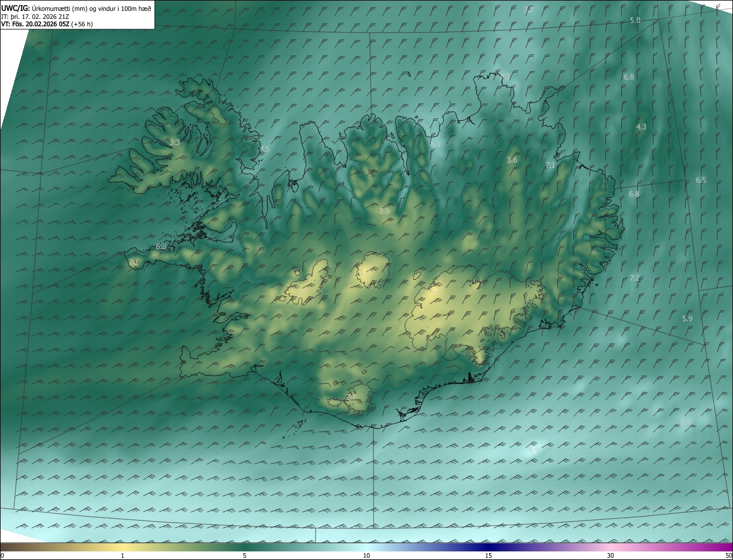Click the 6.3 value label on the map

(x=161, y=246)
